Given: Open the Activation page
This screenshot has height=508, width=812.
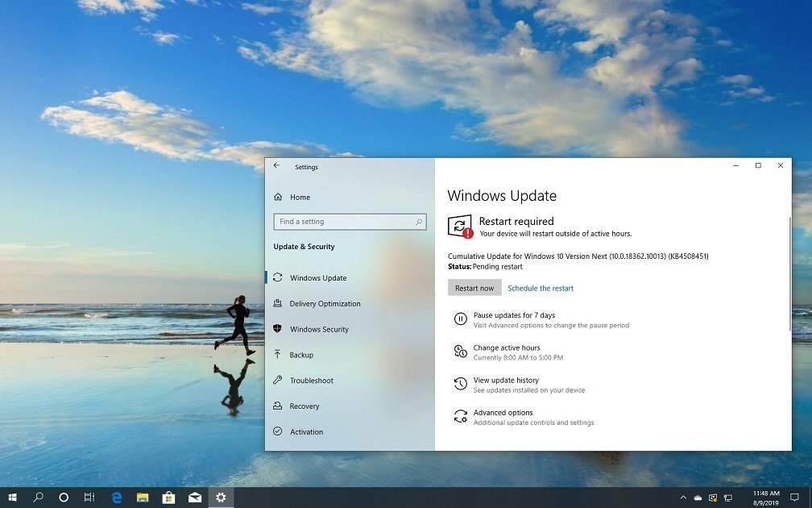Looking at the screenshot, I should [x=306, y=432].
